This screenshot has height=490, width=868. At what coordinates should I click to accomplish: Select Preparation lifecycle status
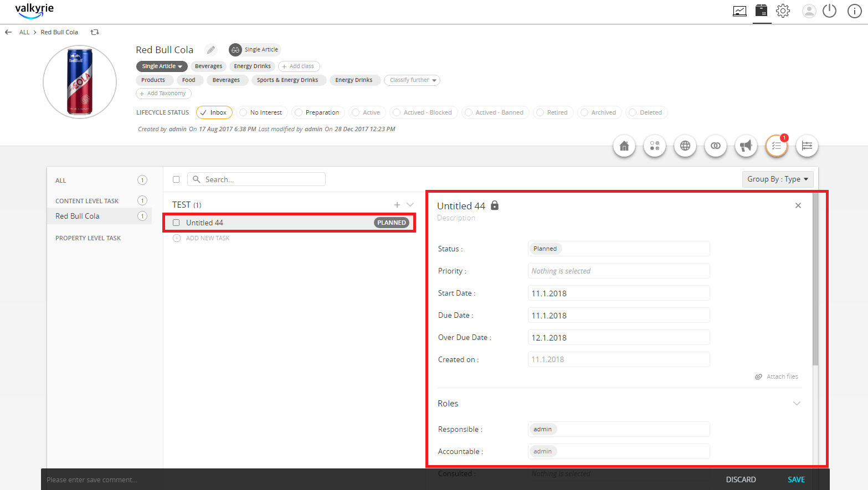tap(318, 112)
